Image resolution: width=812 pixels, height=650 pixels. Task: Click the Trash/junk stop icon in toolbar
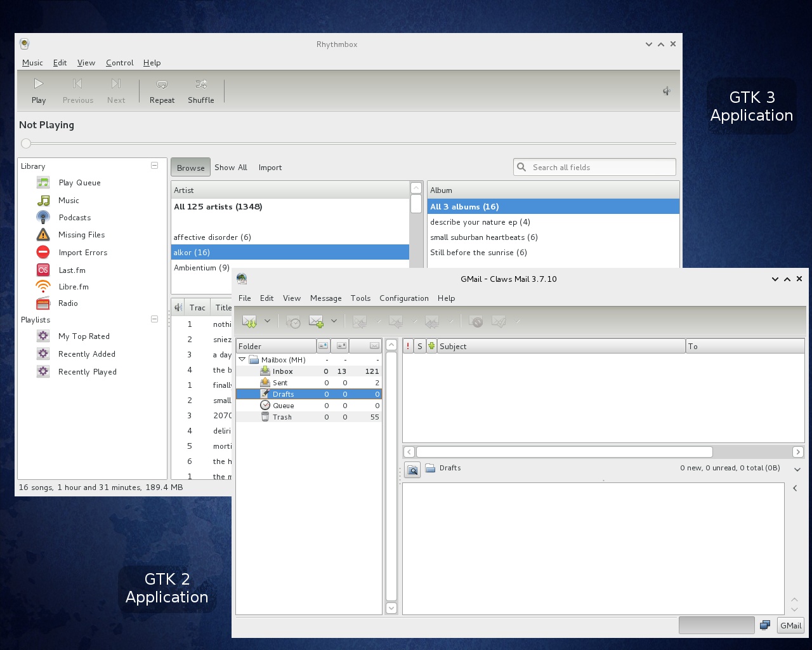pos(476,322)
